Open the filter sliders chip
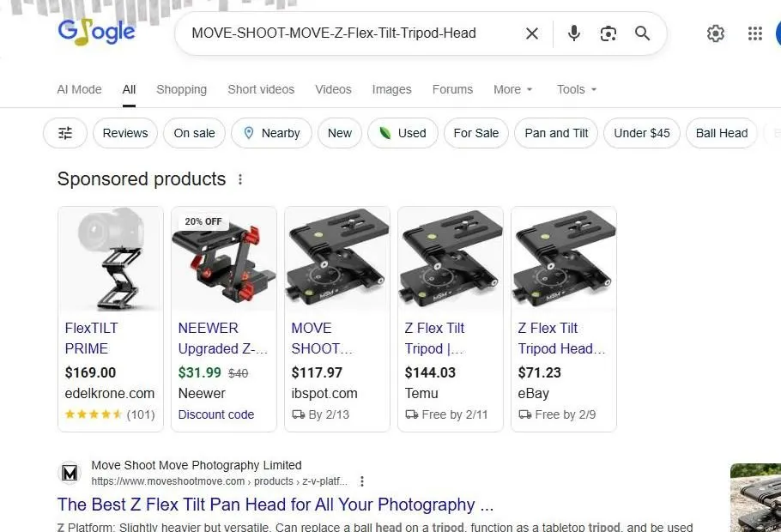 click(x=65, y=133)
